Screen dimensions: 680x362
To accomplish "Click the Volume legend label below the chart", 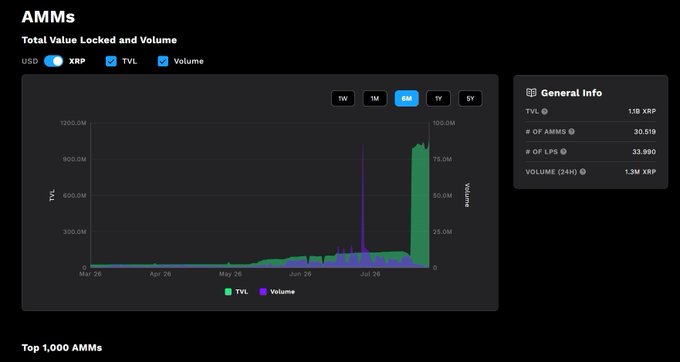I will 282,292.
